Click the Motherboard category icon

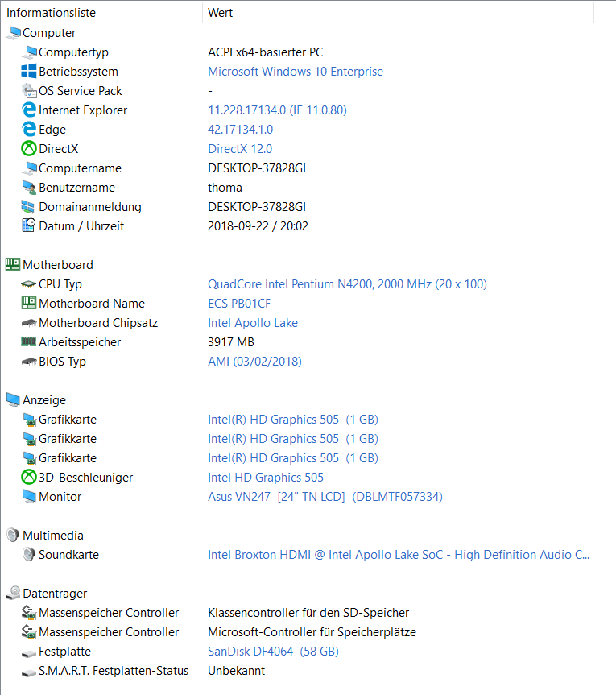click(13, 265)
